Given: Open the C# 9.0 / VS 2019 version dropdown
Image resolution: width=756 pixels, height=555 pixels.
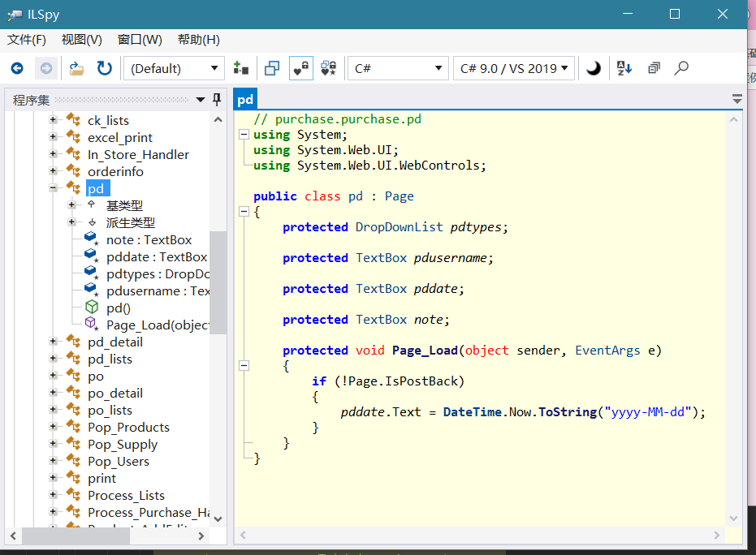Looking at the screenshot, I should (513, 69).
